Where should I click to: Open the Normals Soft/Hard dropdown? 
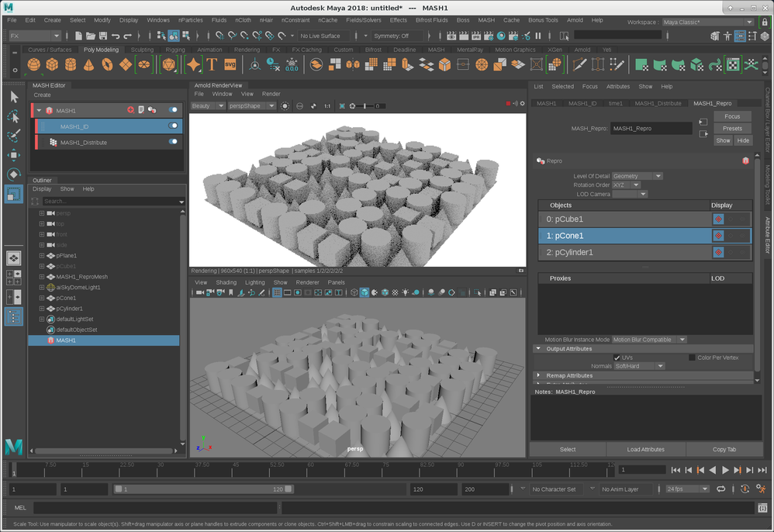[x=639, y=366]
